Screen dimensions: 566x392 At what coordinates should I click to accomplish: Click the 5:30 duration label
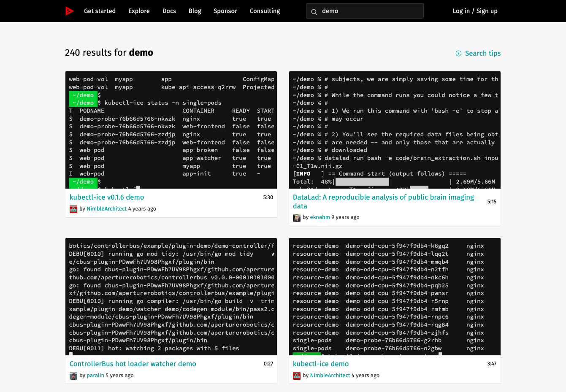(268, 197)
